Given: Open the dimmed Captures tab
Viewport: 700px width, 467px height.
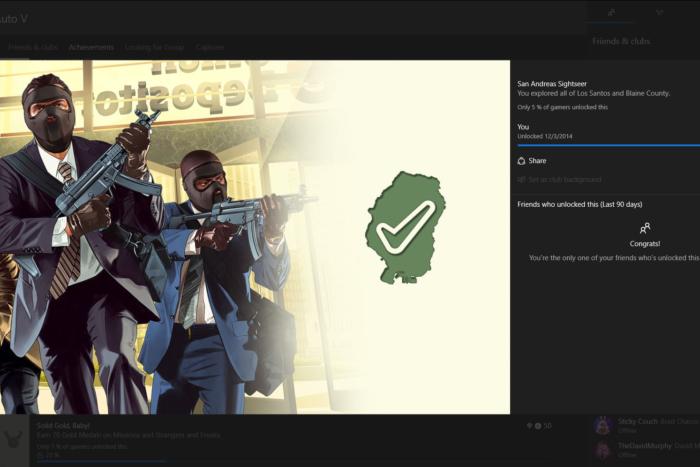Looking at the screenshot, I should pyautogui.click(x=210, y=47).
